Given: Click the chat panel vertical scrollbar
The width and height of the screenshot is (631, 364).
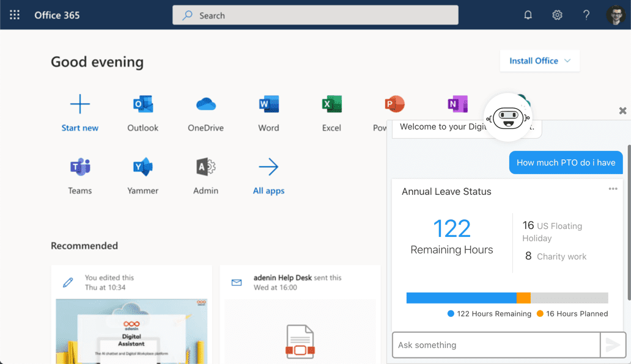Looking at the screenshot, I should point(629,222).
